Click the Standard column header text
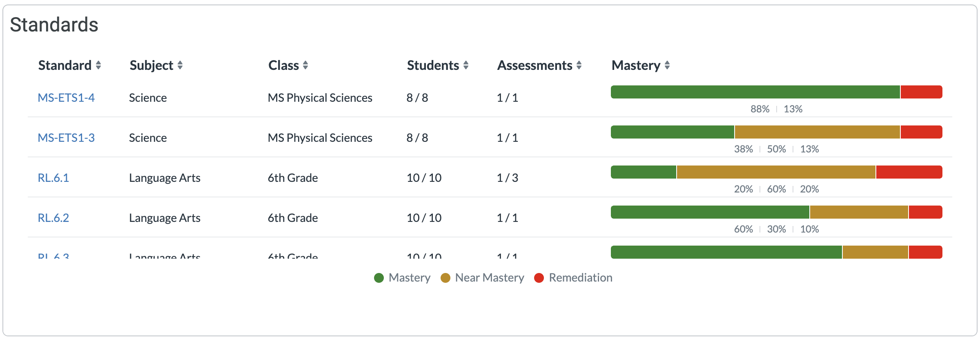The height and width of the screenshot is (340, 980). pos(65,65)
